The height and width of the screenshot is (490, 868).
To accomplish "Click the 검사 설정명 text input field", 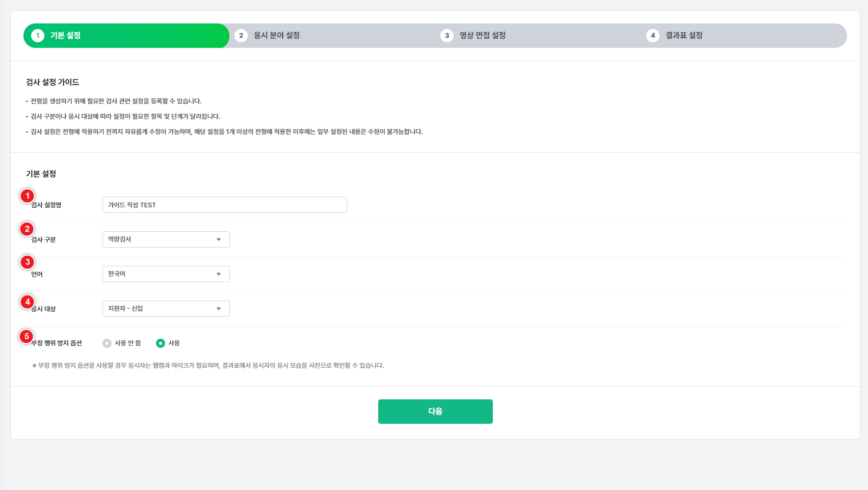I will 224,205.
